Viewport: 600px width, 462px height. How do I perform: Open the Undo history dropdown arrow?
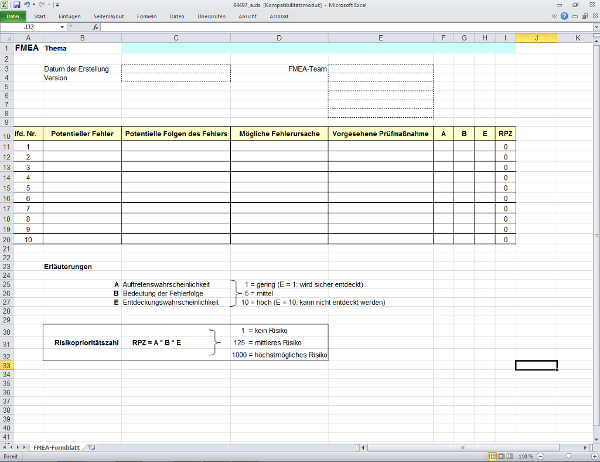click(33, 5)
